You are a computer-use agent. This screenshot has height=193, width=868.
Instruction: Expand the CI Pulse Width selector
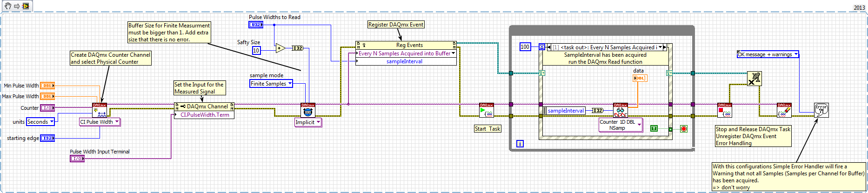click(100, 122)
